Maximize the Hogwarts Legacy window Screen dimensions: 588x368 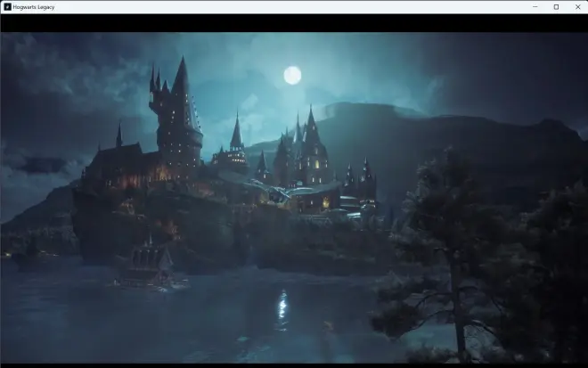[x=556, y=6]
